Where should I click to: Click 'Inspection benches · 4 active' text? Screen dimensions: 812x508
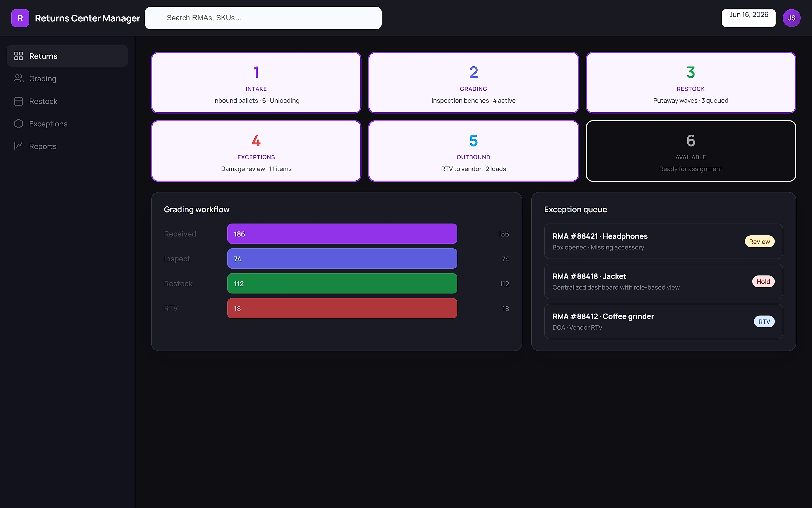pyautogui.click(x=473, y=101)
